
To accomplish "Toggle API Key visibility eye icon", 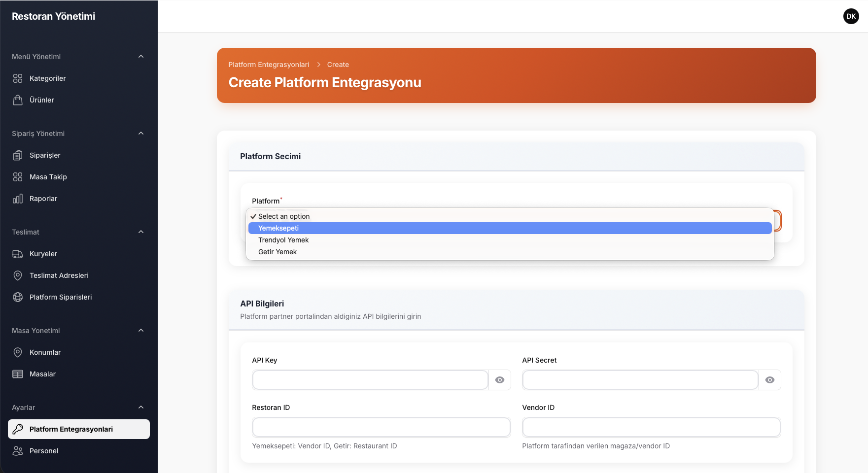I will [x=500, y=380].
